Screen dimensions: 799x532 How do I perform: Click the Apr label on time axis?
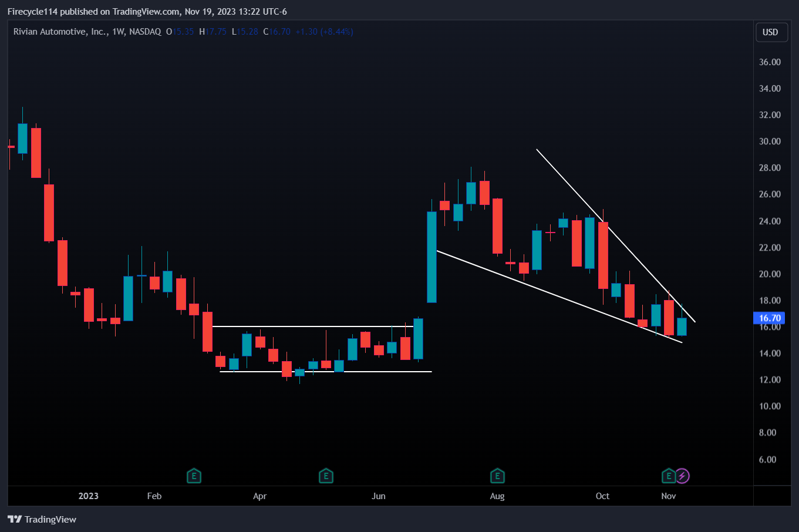[x=260, y=496]
